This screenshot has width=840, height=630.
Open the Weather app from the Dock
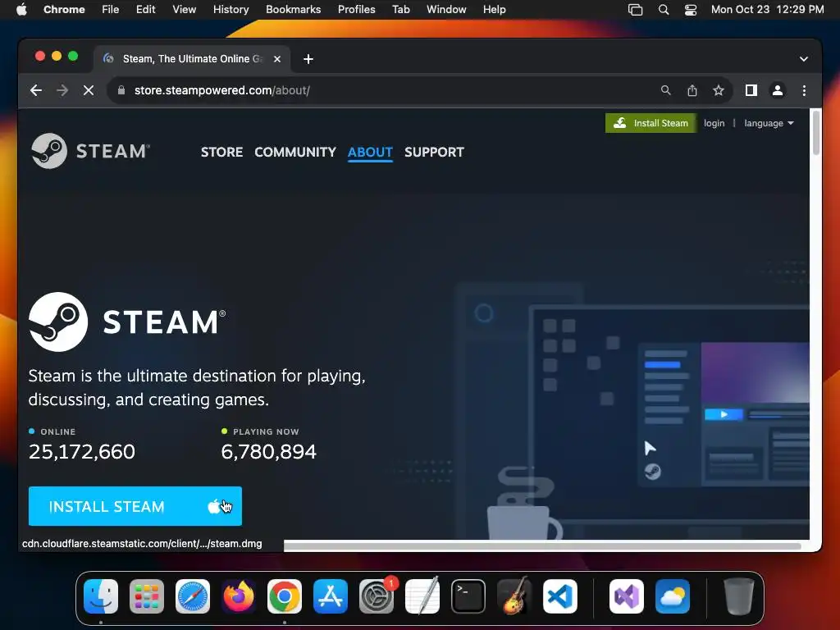pyautogui.click(x=673, y=596)
